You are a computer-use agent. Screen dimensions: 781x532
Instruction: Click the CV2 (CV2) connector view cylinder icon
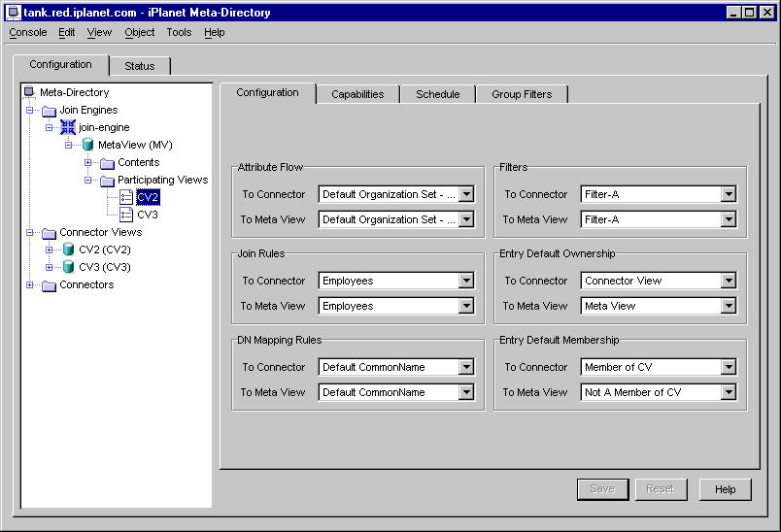click(68, 249)
